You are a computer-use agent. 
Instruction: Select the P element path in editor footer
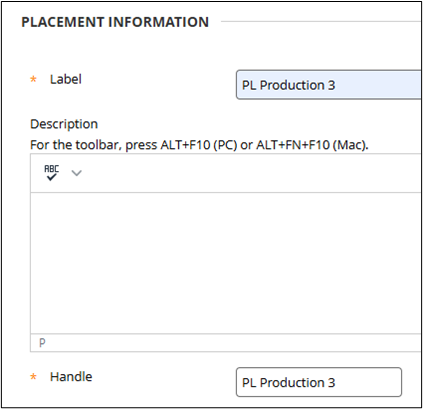pyautogui.click(x=42, y=343)
